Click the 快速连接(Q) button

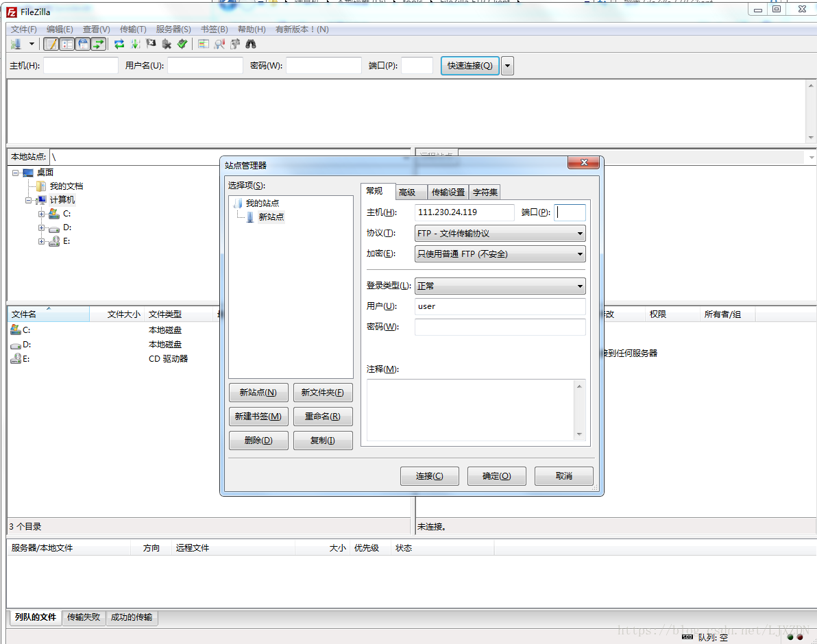point(470,66)
